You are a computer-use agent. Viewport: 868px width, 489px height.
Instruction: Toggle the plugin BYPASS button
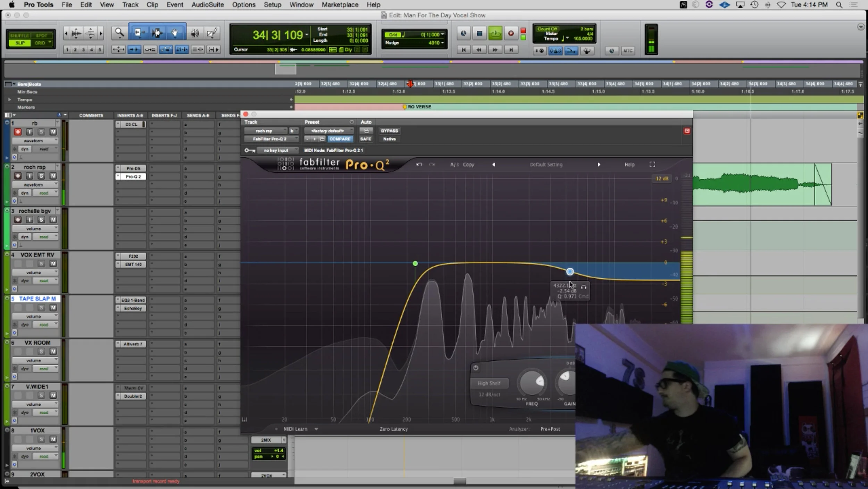pyautogui.click(x=389, y=131)
